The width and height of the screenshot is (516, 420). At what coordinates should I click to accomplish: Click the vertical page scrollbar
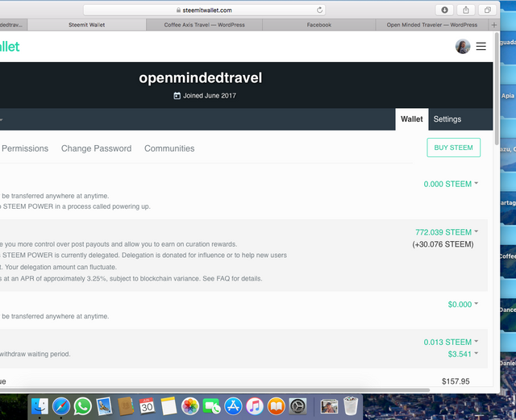[497, 88]
